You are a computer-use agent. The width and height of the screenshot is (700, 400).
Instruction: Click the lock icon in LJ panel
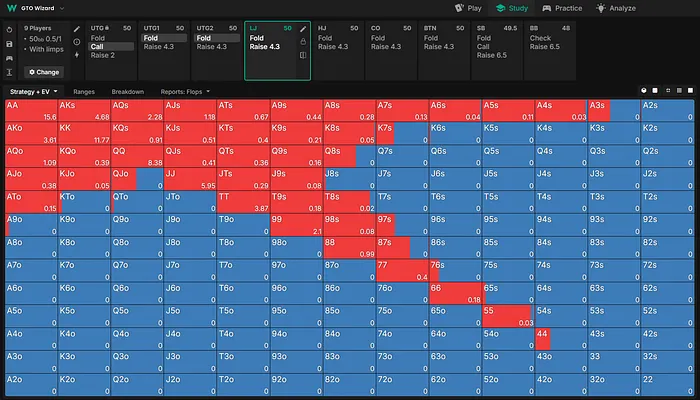(303, 42)
